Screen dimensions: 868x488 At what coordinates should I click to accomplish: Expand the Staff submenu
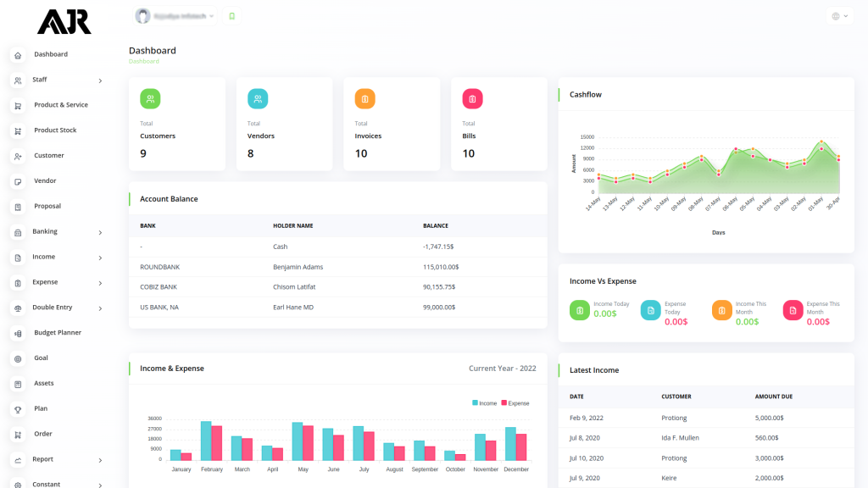coord(100,80)
